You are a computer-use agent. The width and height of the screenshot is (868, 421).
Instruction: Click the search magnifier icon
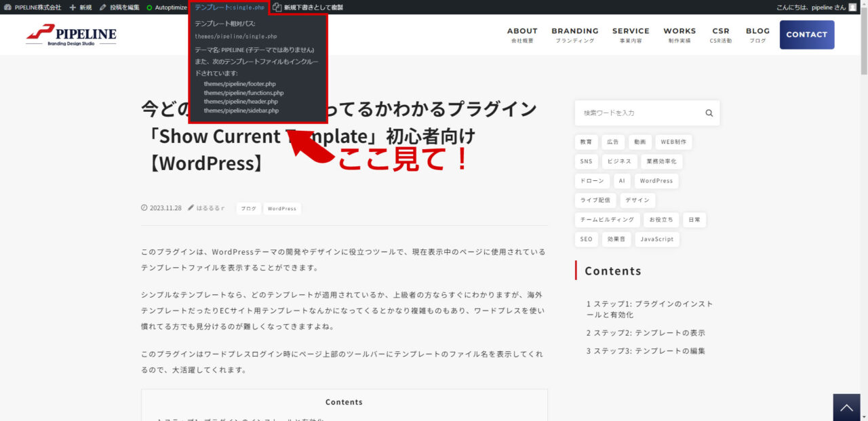tap(709, 113)
